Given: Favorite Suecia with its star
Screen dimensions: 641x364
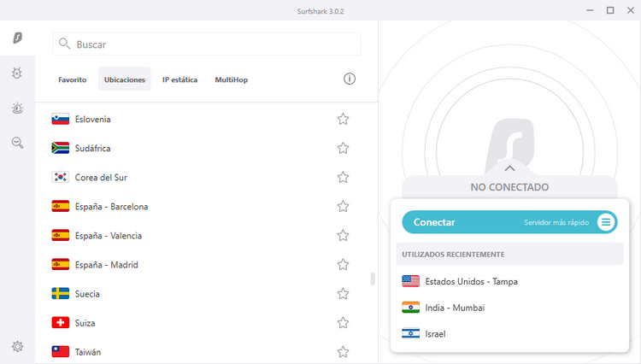Looking at the screenshot, I should tap(343, 293).
